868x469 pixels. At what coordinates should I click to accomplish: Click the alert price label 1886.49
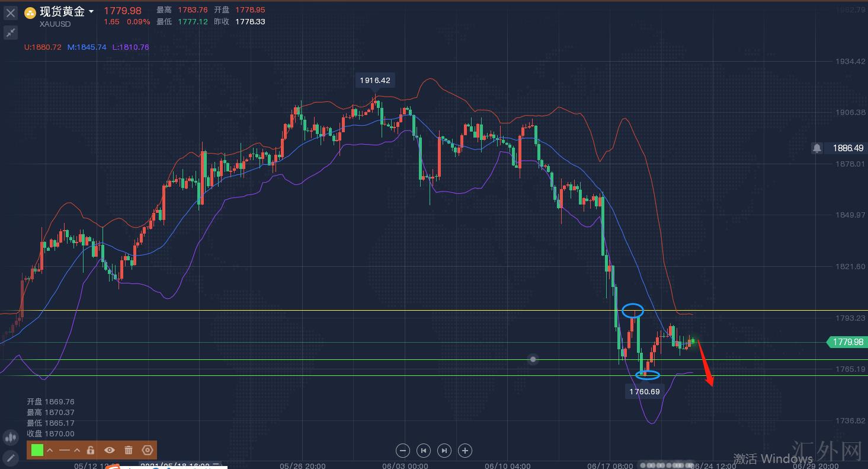(x=848, y=148)
